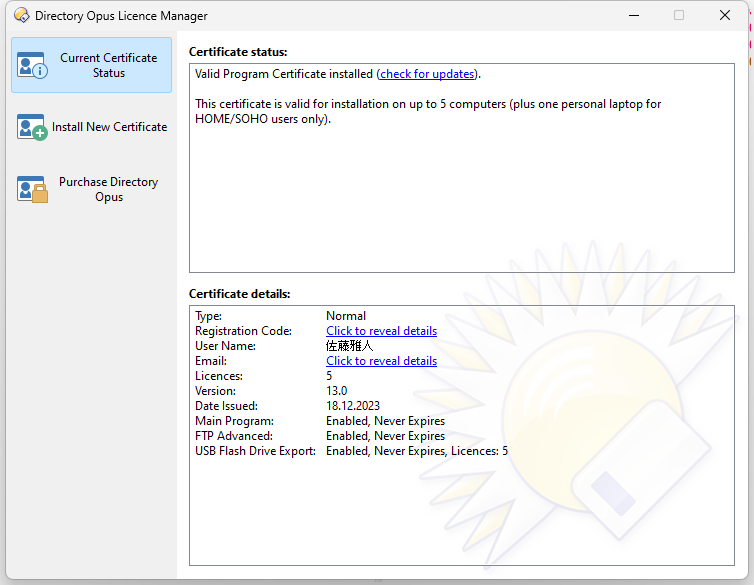Close the Licence Manager window

725,15
